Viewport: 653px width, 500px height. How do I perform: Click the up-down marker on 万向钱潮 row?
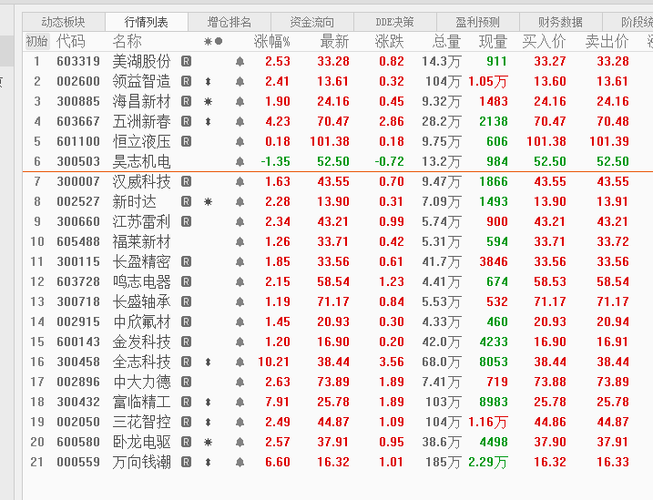click(208, 462)
